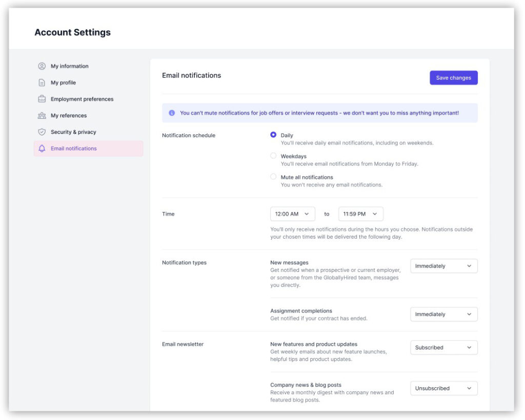Viewport: 525px width, 420px height.
Task: Choose Mute all notifications radio option
Action: (273, 177)
